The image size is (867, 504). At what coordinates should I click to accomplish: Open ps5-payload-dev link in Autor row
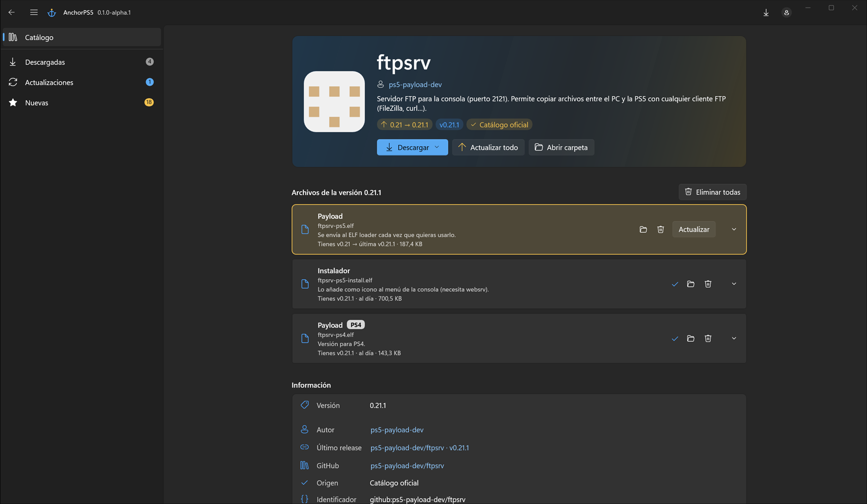(397, 430)
